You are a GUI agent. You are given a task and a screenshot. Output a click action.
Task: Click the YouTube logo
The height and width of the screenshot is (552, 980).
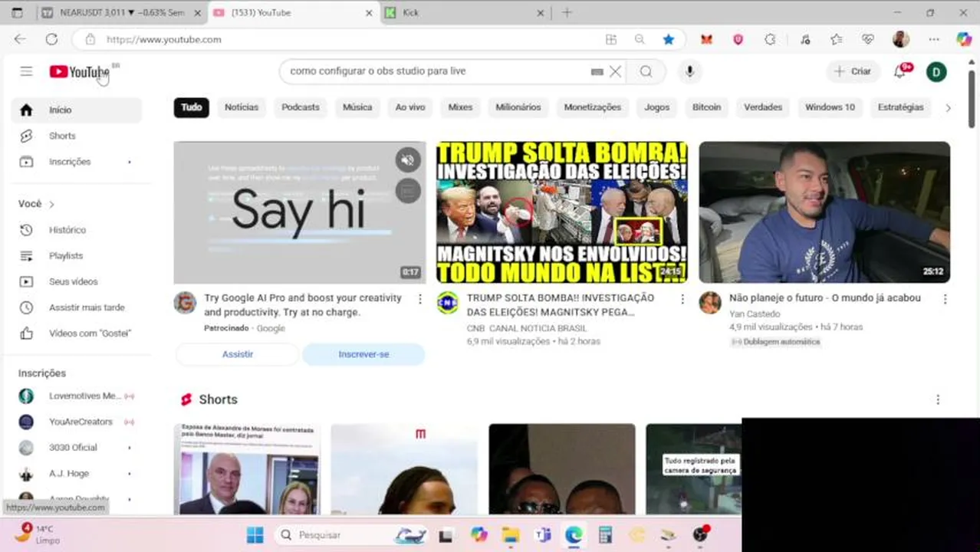[80, 71]
